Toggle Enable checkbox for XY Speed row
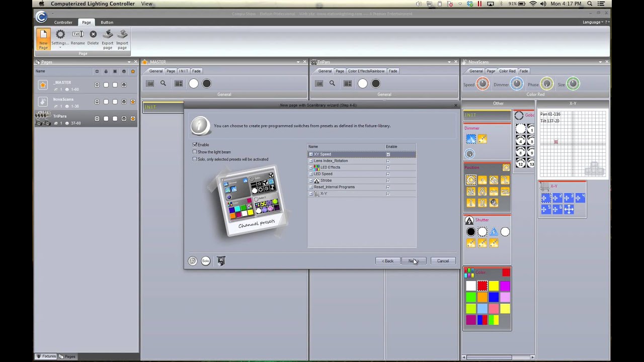The height and width of the screenshot is (362, 644). coord(388,154)
